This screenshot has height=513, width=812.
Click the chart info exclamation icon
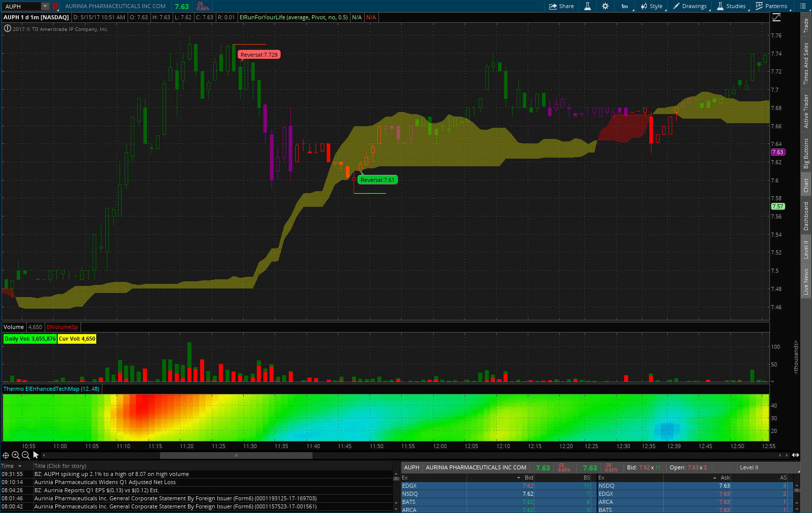coord(7,29)
